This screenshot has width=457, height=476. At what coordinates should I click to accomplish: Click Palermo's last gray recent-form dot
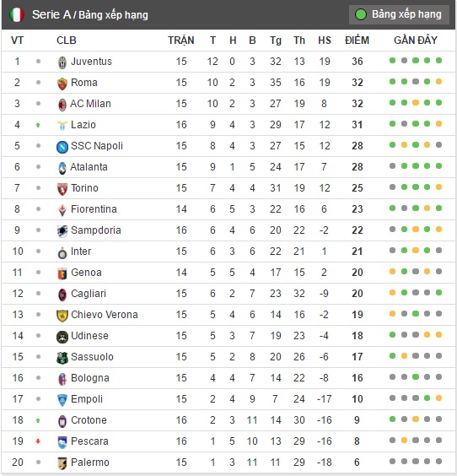438,461
